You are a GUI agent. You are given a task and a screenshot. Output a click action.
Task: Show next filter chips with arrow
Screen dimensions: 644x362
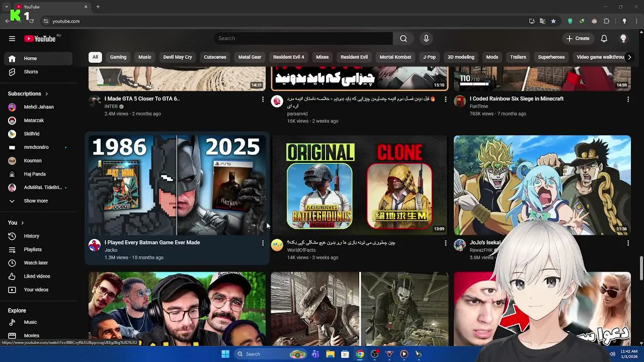[x=629, y=57]
